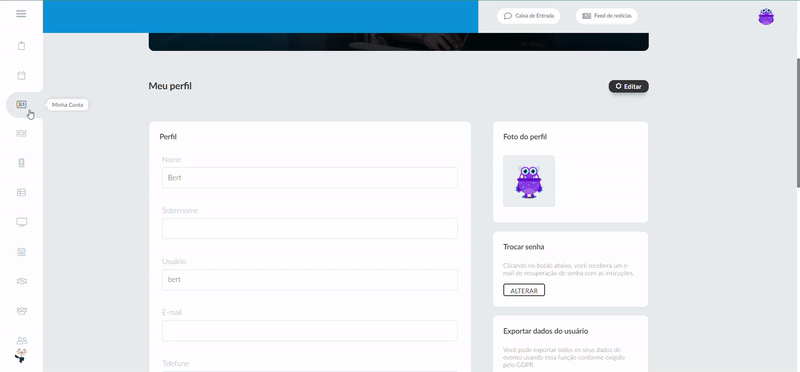The height and width of the screenshot is (372, 800).
Task: Click the two-people icon in sidebar
Action: click(21, 340)
